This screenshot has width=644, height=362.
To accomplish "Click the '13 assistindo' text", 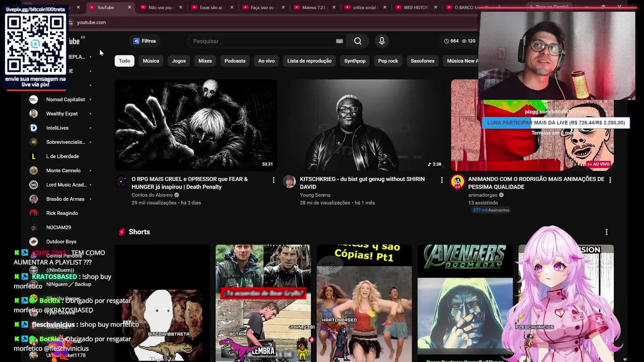I will (x=483, y=203).
